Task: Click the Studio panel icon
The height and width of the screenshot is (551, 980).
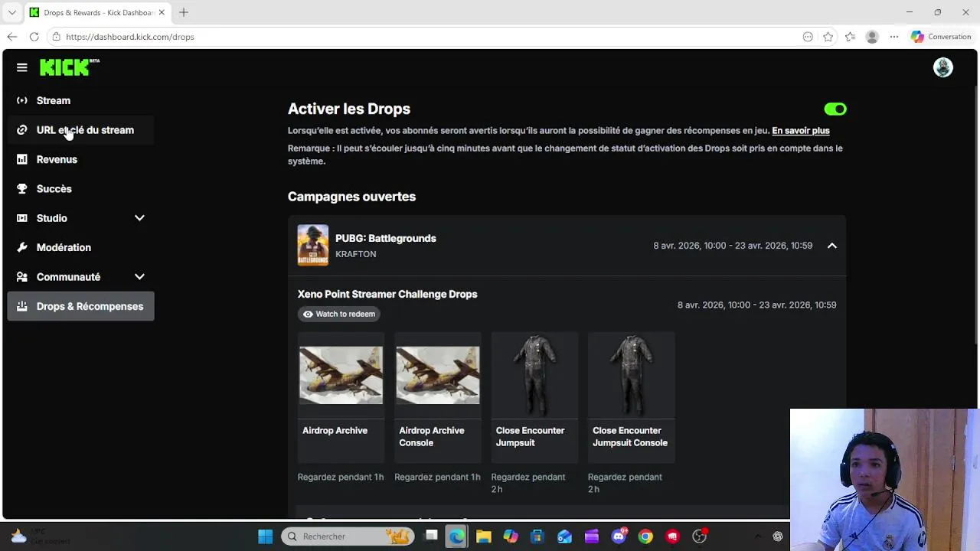Action: (22, 218)
